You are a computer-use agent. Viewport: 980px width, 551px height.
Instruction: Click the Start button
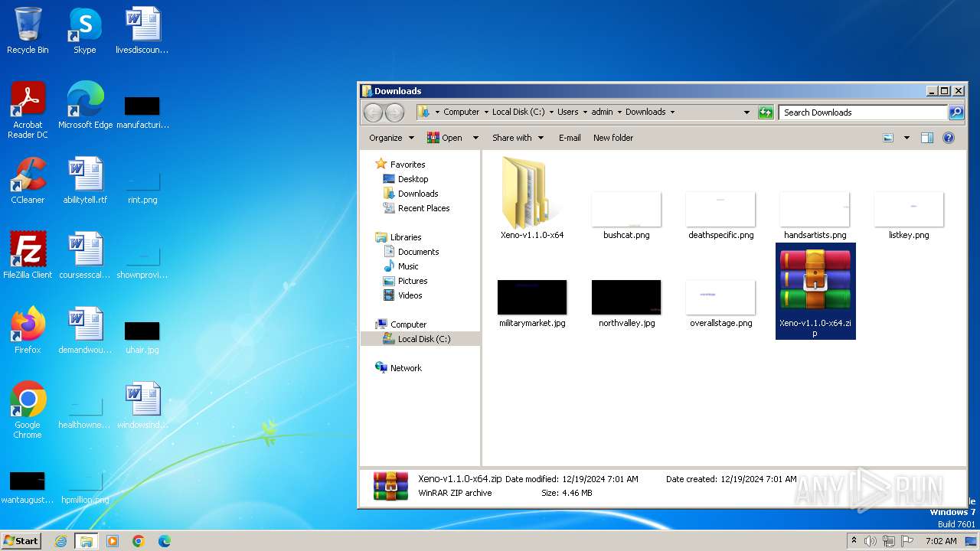(x=21, y=541)
